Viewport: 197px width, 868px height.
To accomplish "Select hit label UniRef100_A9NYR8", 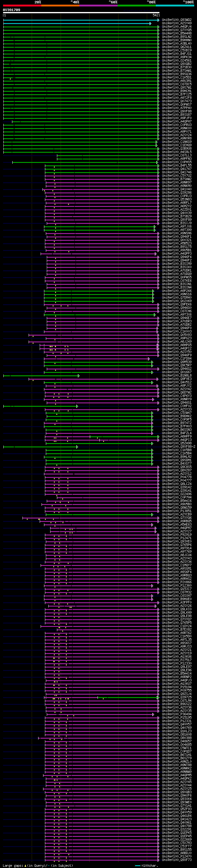I will [x=177, y=139].
